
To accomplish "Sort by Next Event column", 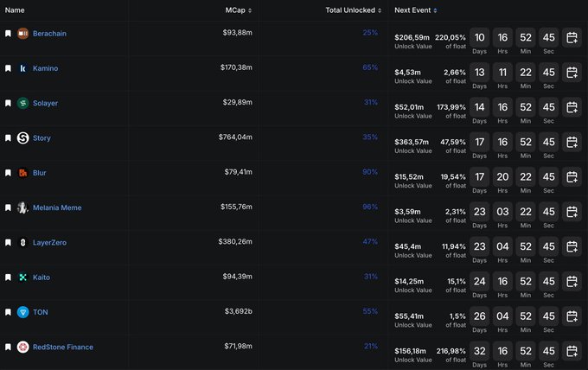I will 415,10.
